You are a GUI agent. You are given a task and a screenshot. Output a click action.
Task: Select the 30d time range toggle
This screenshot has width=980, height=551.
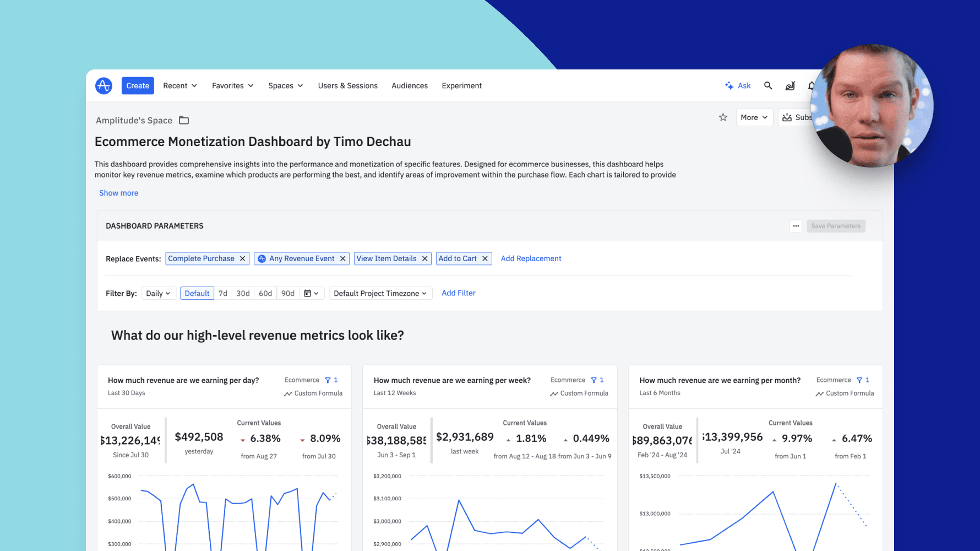tap(243, 293)
